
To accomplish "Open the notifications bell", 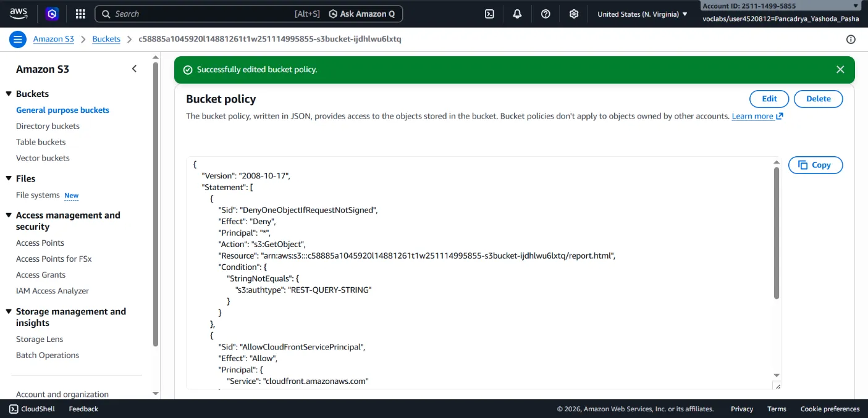I will (x=517, y=14).
